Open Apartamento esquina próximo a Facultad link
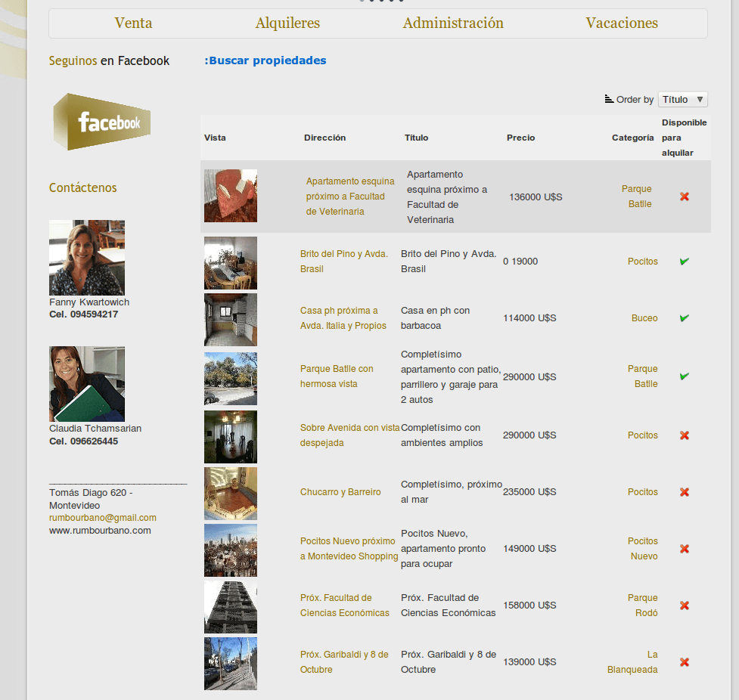The image size is (739, 700). [350, 197]
